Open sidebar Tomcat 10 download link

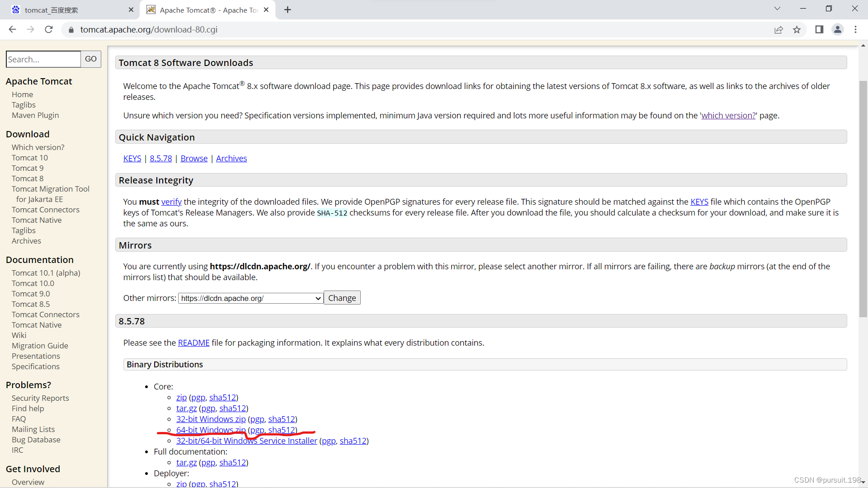click(x=29, y=158)
